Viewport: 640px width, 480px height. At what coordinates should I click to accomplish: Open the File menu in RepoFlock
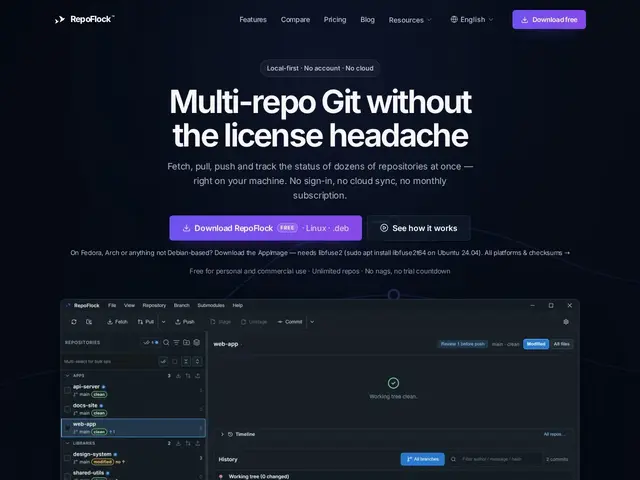pyautogui.click(x=112, y=305)
